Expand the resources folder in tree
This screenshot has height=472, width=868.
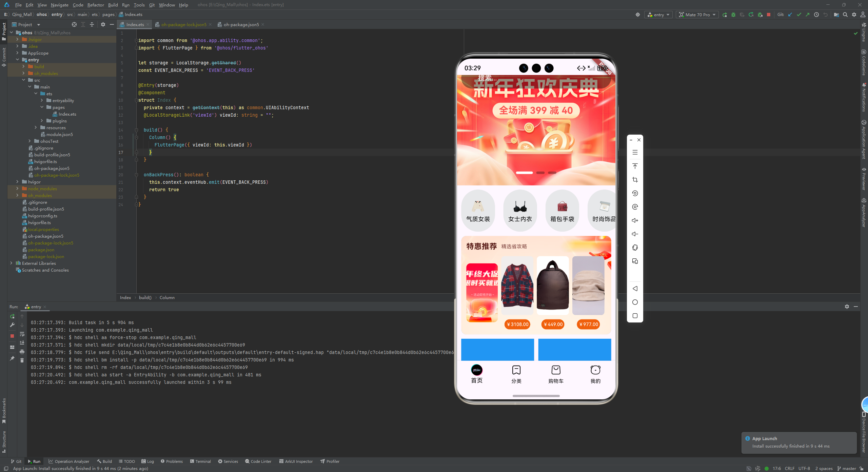(36, 127)
